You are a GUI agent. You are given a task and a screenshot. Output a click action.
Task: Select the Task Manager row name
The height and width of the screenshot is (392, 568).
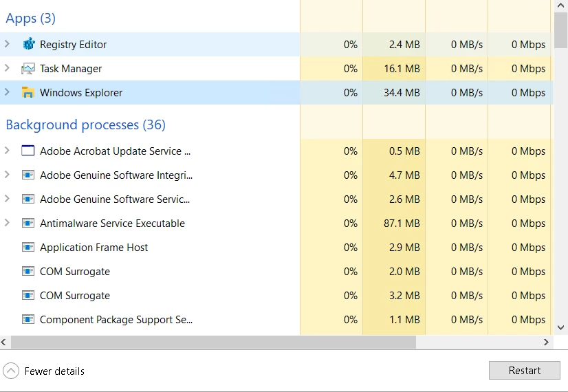71,69
